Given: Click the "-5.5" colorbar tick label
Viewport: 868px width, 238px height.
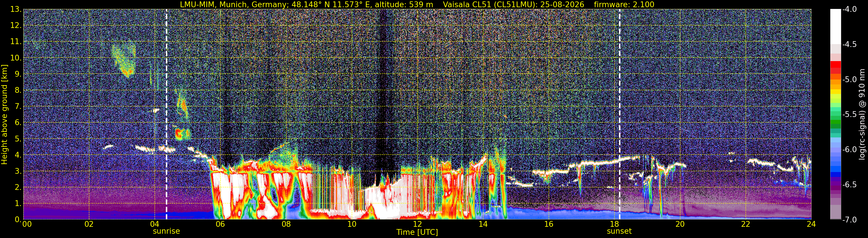Looking at the screenshot, I should pos(850,114).
